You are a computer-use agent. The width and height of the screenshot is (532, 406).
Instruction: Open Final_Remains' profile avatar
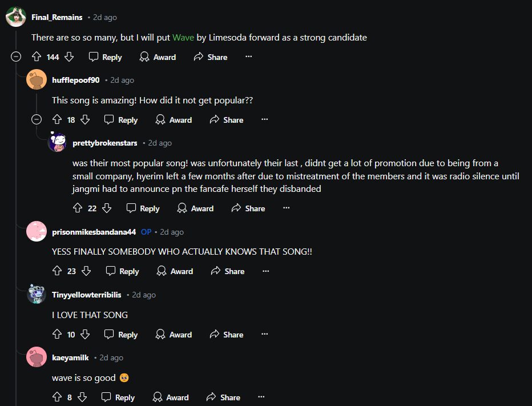pyautogui.click(x=16, y=17)
